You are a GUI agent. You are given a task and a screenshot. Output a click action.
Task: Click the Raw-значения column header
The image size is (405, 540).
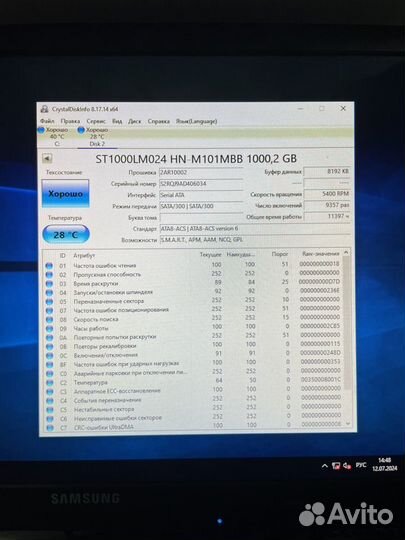click(321, 254)
